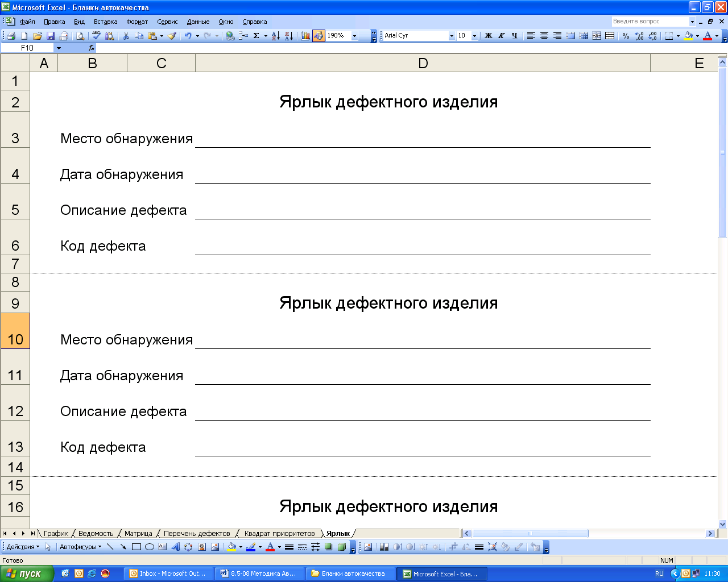Click the New workbook icon
This screenshot has height=582, width=728.
coord(24,36)
